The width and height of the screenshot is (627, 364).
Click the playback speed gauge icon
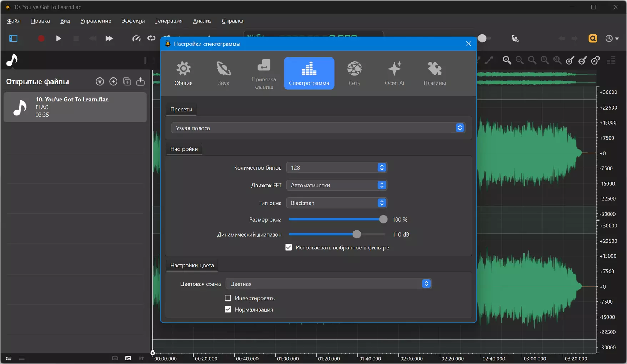(136, 38)
